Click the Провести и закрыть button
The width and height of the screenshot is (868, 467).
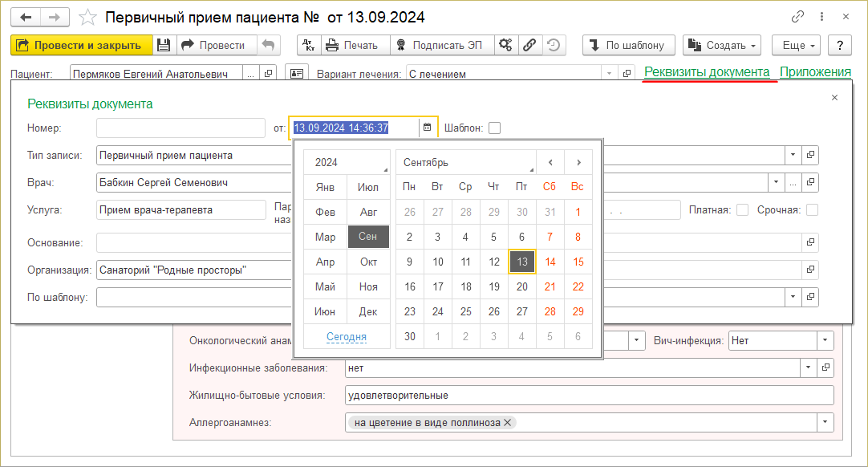(79, 46)
